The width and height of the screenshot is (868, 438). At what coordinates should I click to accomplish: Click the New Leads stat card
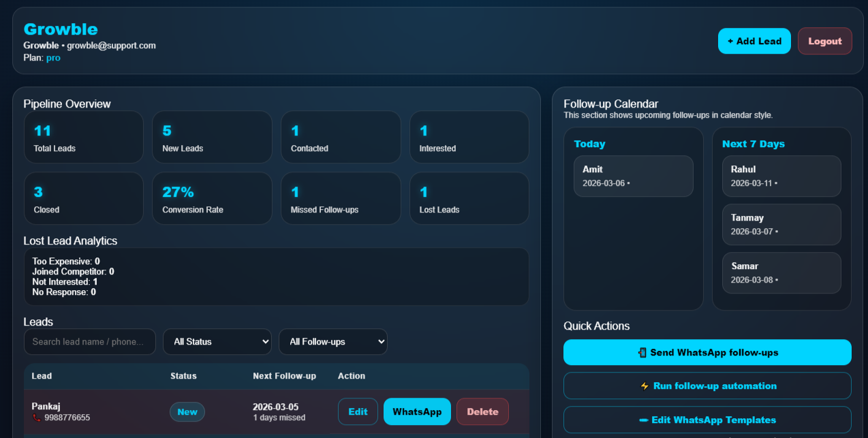(x=212, y=137)
